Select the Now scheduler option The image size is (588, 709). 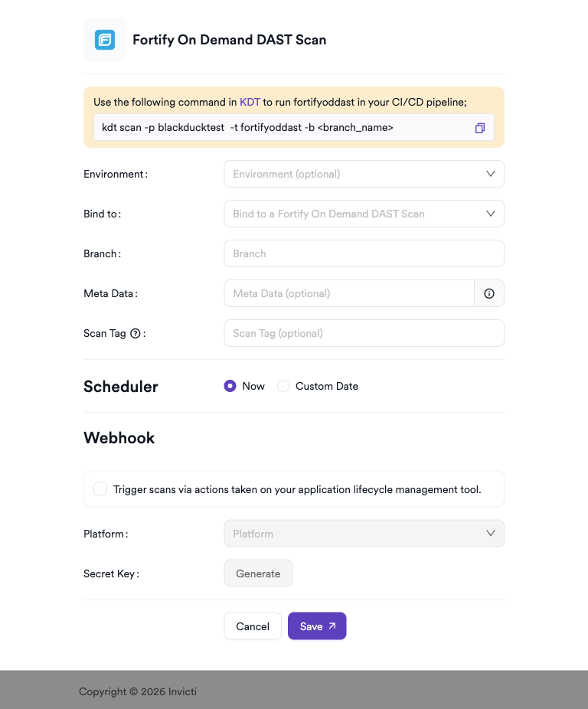coord(230,386)
